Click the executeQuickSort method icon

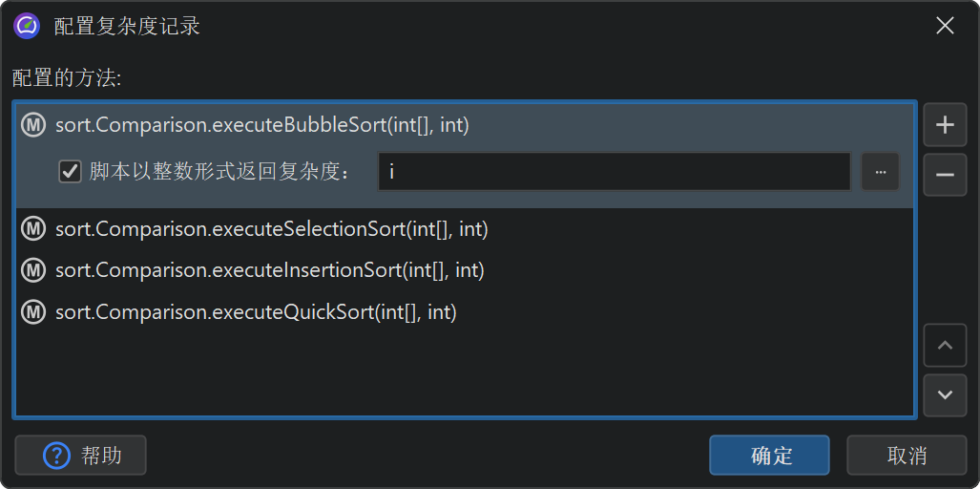[x=33, y=312]
